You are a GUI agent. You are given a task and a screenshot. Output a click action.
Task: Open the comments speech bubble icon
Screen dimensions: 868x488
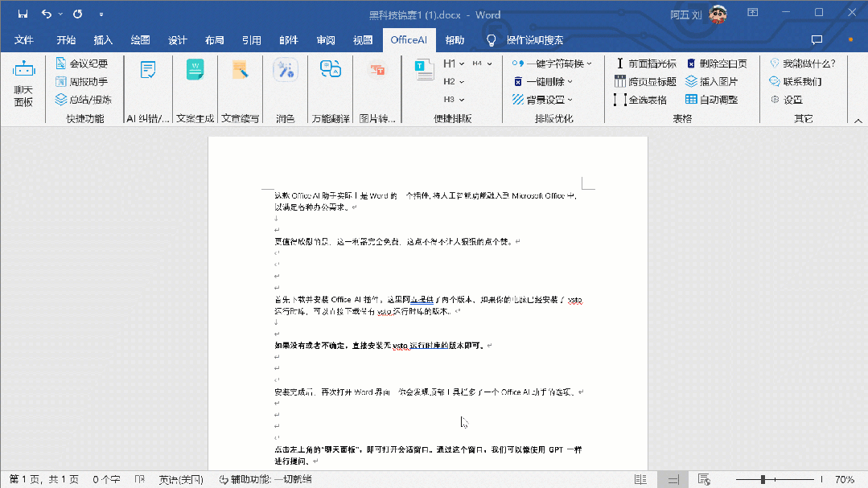tap(817, 40)
